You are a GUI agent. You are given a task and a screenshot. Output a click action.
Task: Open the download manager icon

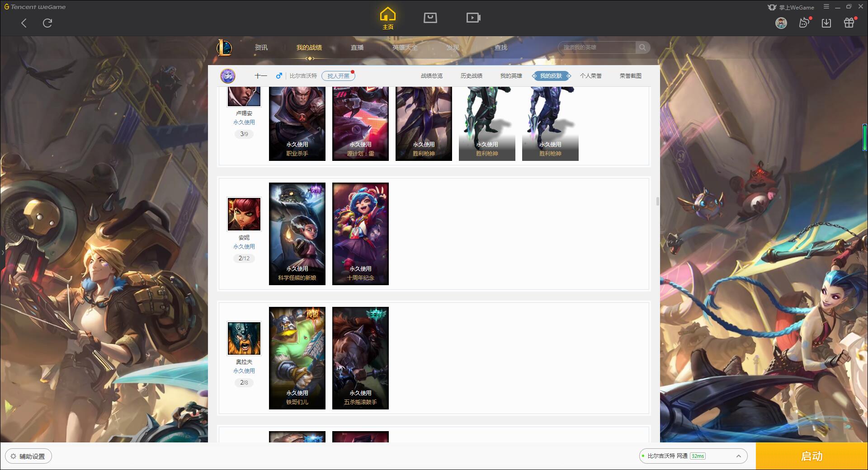[x=826, y=23]
